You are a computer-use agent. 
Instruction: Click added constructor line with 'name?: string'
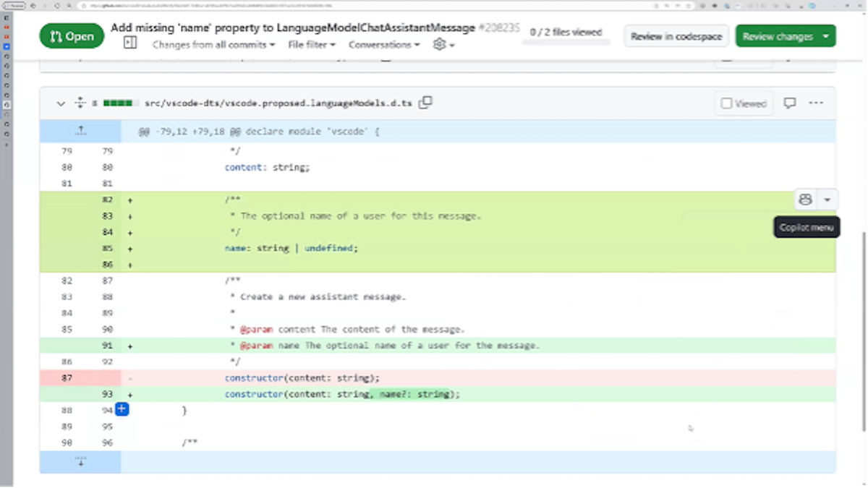click(x=342, y=395)
